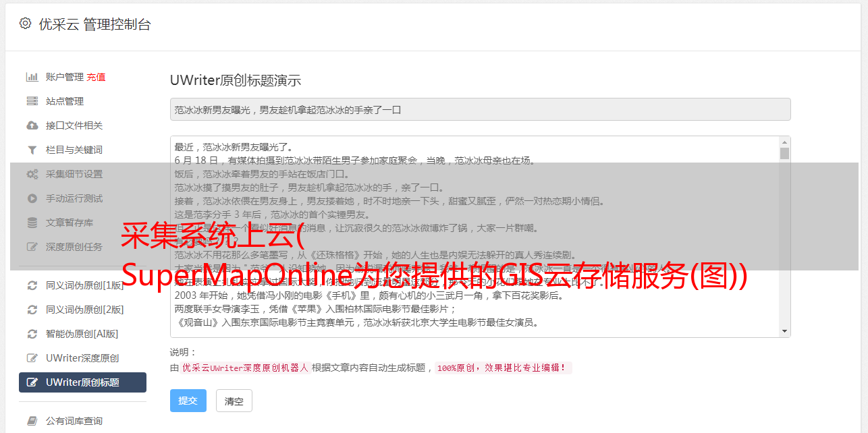This screenshot has height=433, width=868.
Task: Open UWriter深度原创 menu item
Action: click(x=82, y=358)
